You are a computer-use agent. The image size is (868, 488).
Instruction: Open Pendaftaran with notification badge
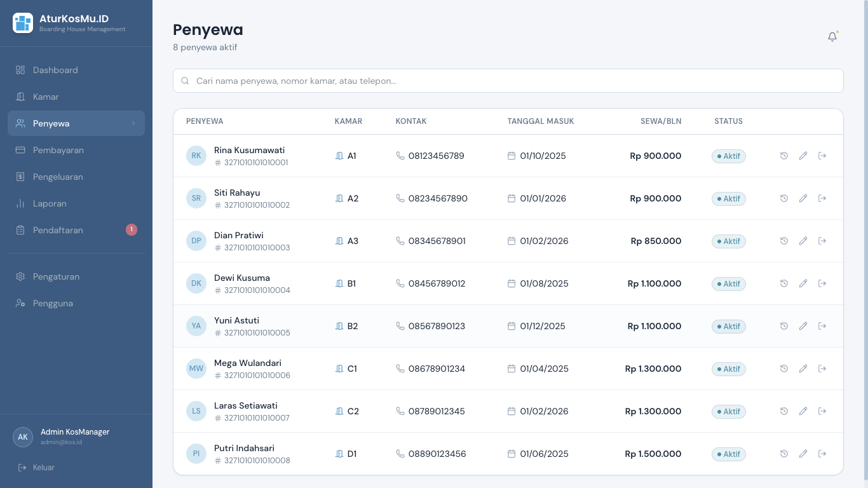(58, 230)
